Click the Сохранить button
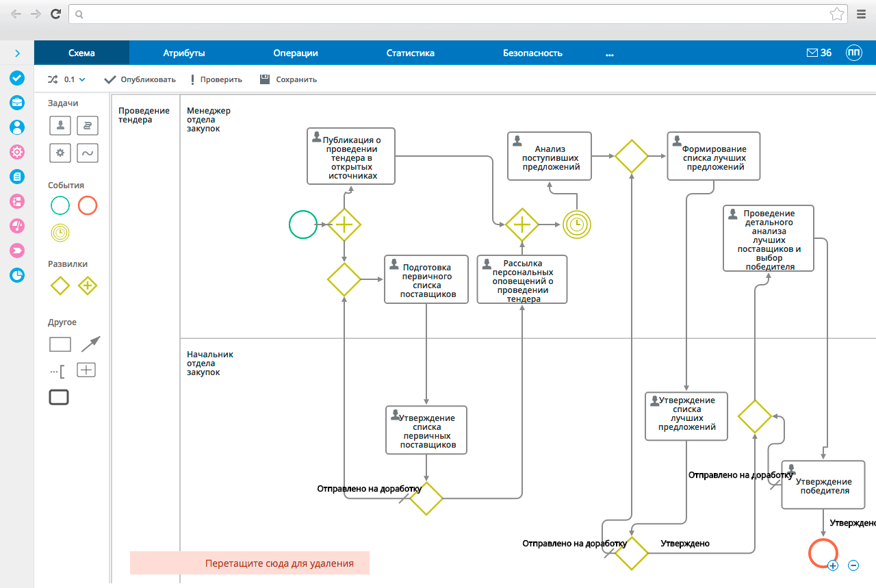Screen dimensions: 876x588 (289, 79)
